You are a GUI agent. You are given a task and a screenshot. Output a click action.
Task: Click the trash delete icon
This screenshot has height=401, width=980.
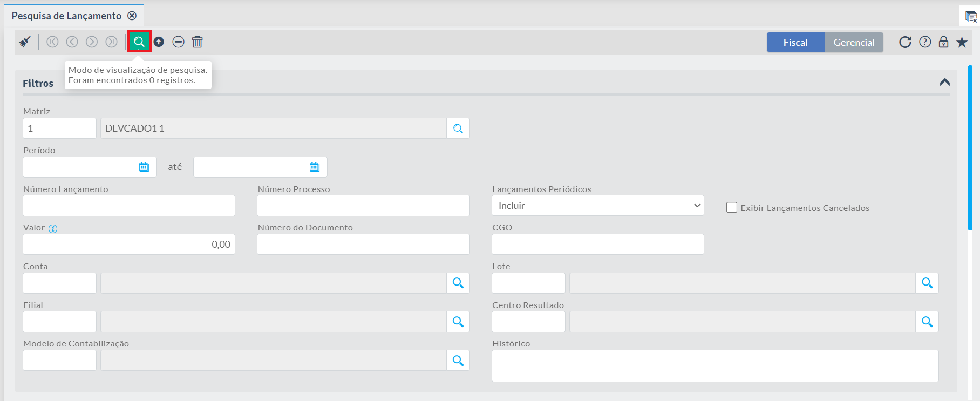click(x=198, y=42)
